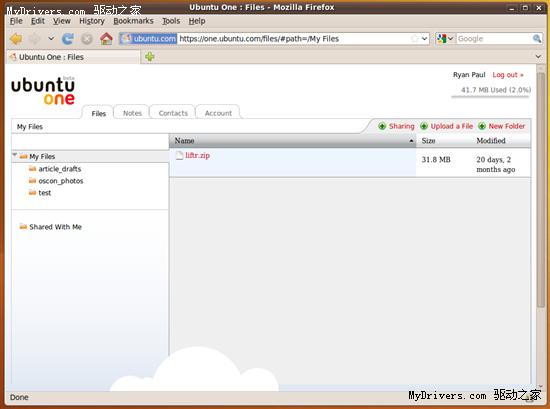550x409 pixels.
Task: Click the stop loading icon
Action: pos(87,39)
